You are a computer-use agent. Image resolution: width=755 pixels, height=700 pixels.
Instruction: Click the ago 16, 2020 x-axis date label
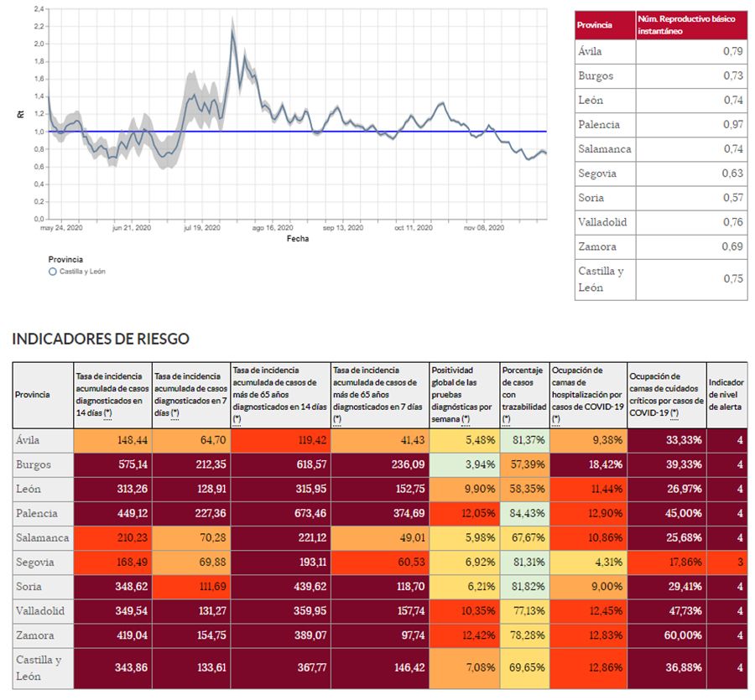[x=273, y=227]
